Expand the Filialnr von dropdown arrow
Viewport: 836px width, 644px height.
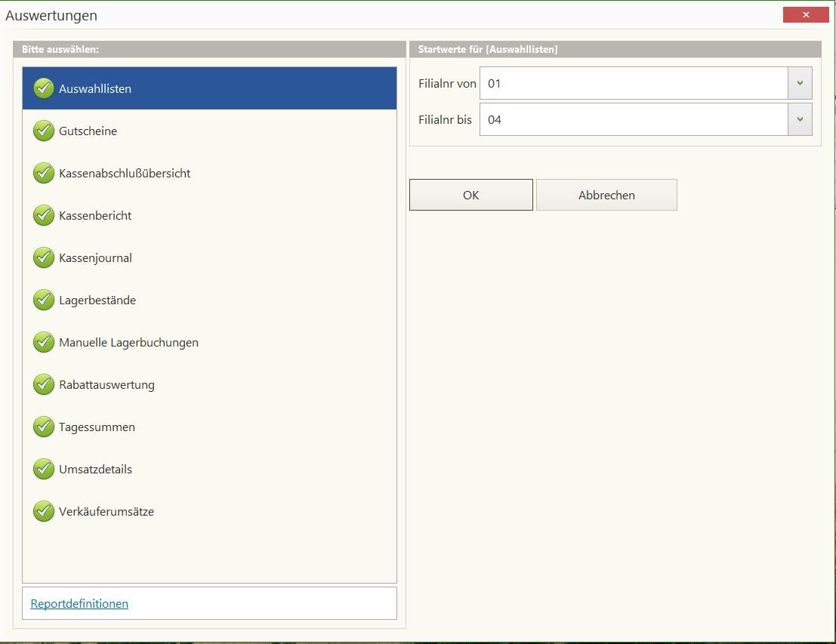pyautogui.click(x=800, y=83)
